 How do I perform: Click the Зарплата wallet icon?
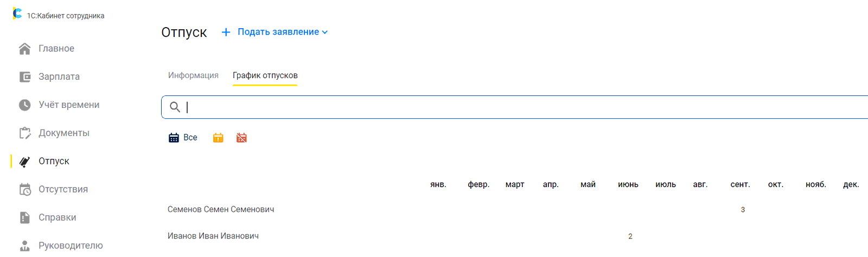pos(25,77)
